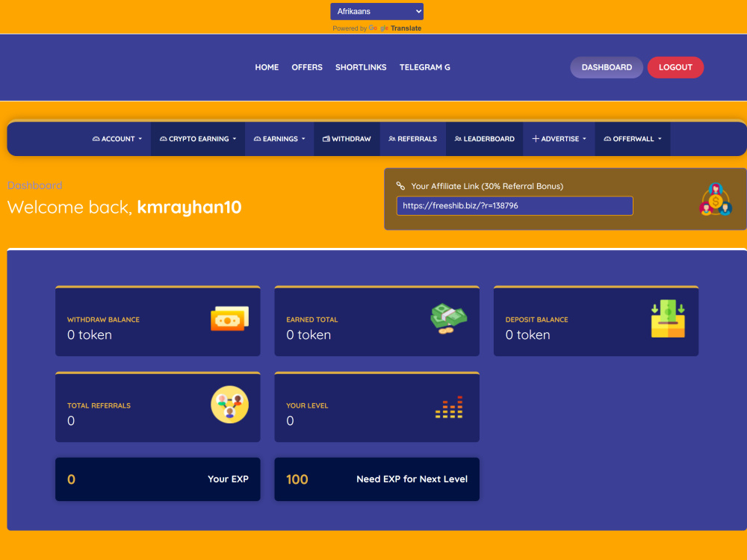Click the chain link icon near Affiliate Link

400,186
